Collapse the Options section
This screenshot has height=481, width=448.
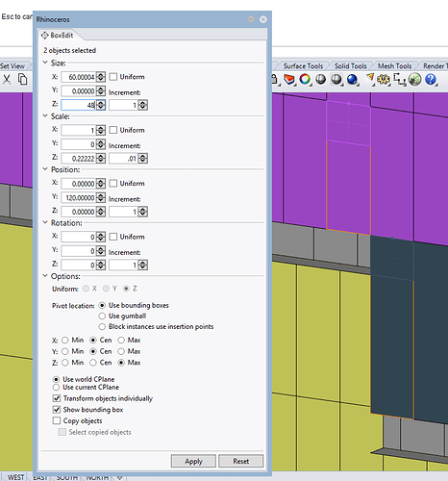pyautogui.click(x=45, y=276)
